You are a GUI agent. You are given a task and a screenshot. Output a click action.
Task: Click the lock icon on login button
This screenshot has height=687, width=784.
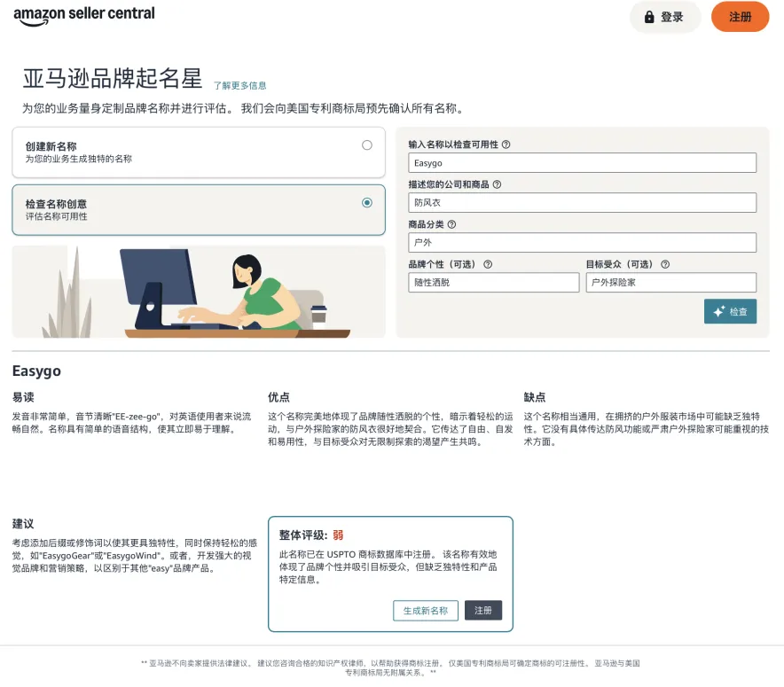pyautogui.click(x=649, y=17)
